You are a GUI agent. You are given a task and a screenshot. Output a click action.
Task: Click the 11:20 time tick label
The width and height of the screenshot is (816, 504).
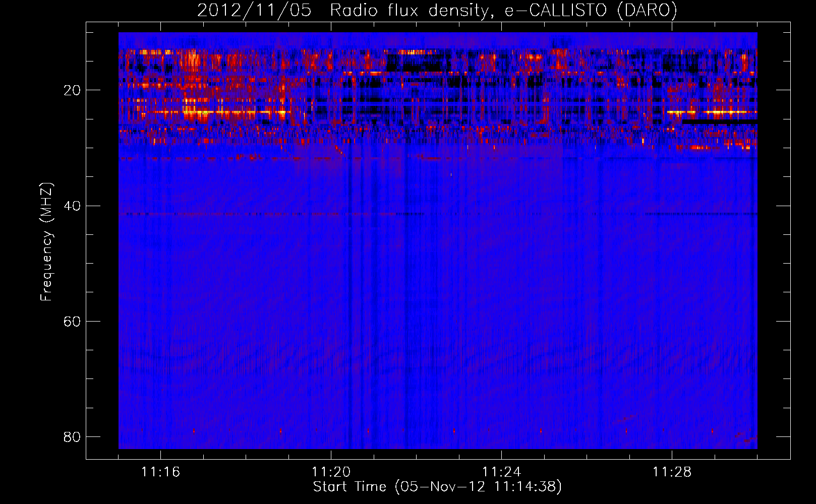click(331, 472)
